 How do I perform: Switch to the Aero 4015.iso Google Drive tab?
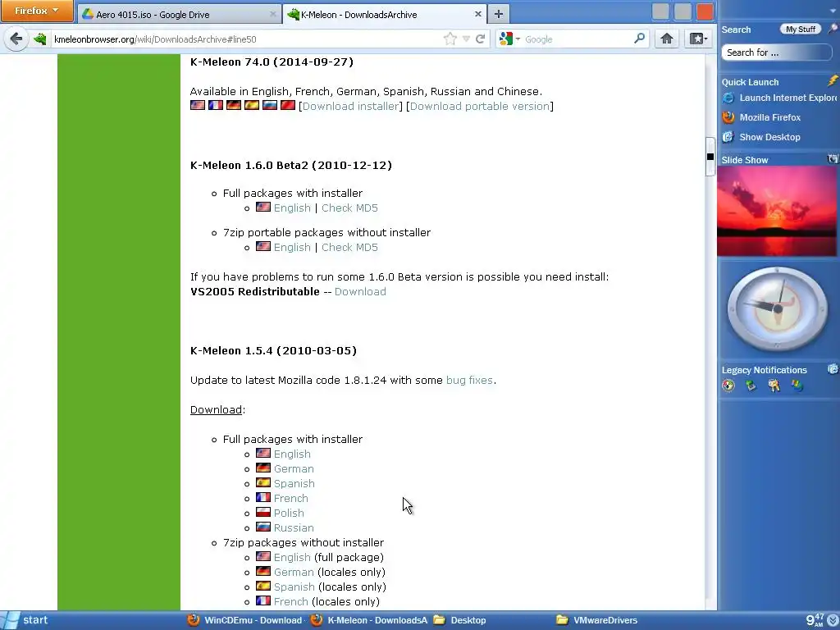[179, 15]
